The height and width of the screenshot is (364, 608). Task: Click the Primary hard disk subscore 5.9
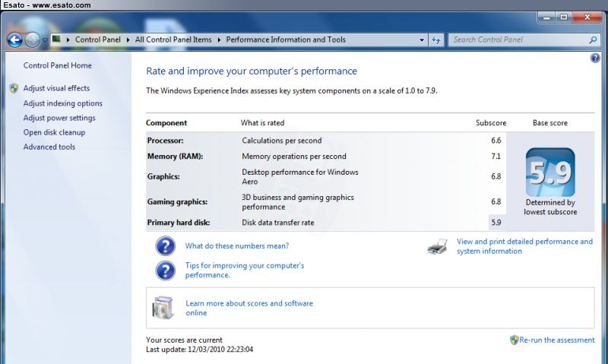click(x=496, y=223)
